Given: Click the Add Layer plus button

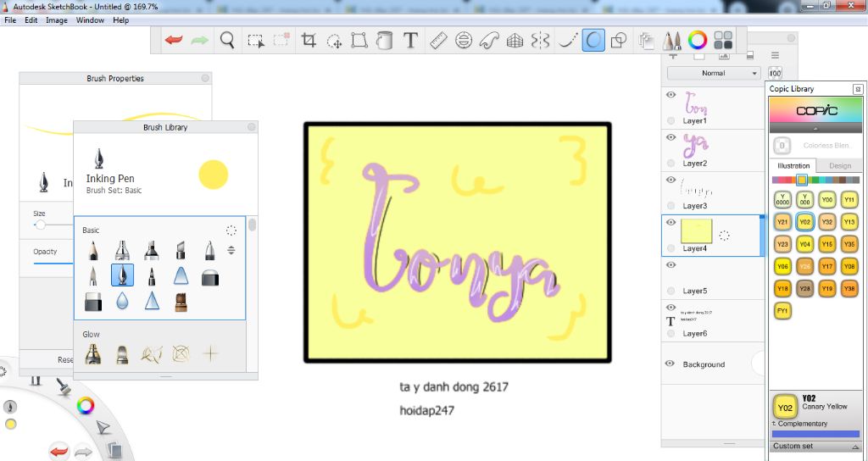Looking at the screenshot, I should click(673, 55).
